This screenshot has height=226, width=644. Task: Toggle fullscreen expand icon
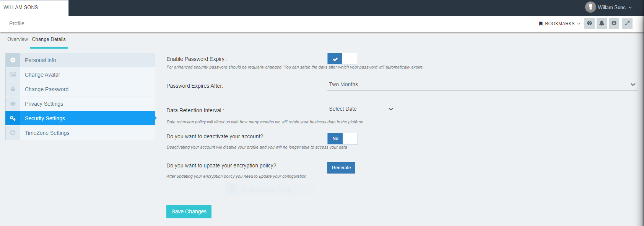point(627,23)
